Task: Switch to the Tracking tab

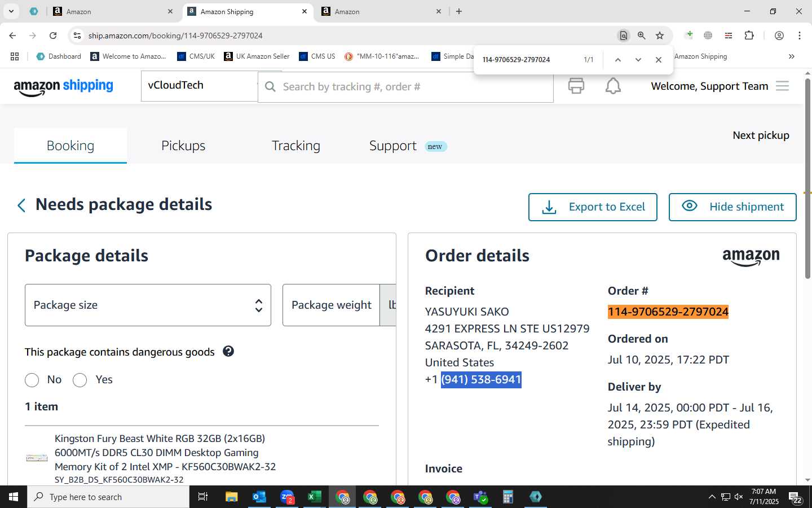Action: click(296, 146)
